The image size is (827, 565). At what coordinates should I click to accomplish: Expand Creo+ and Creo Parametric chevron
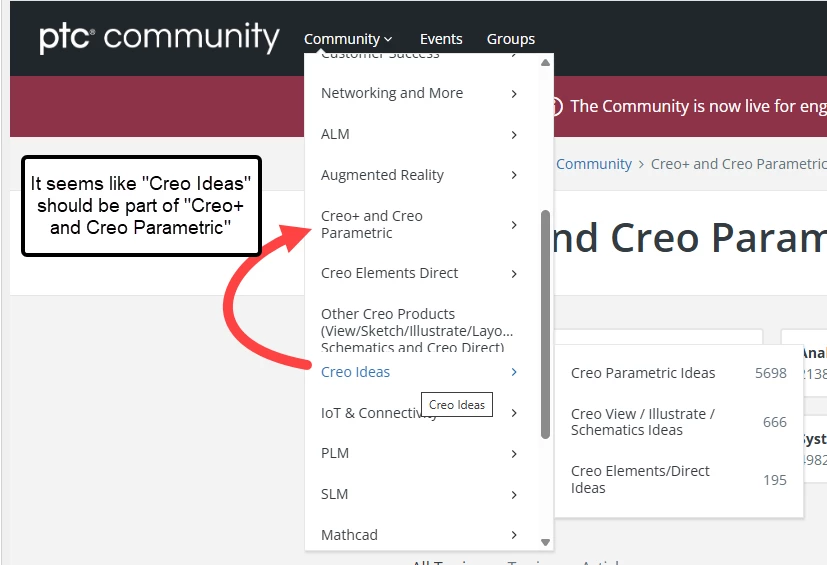[514, 225]
